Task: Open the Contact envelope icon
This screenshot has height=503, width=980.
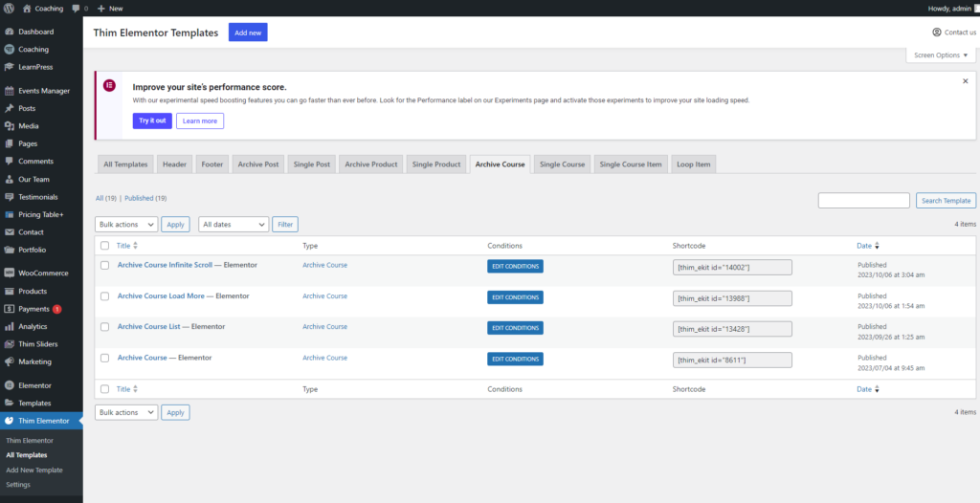Action: (10, 231)
